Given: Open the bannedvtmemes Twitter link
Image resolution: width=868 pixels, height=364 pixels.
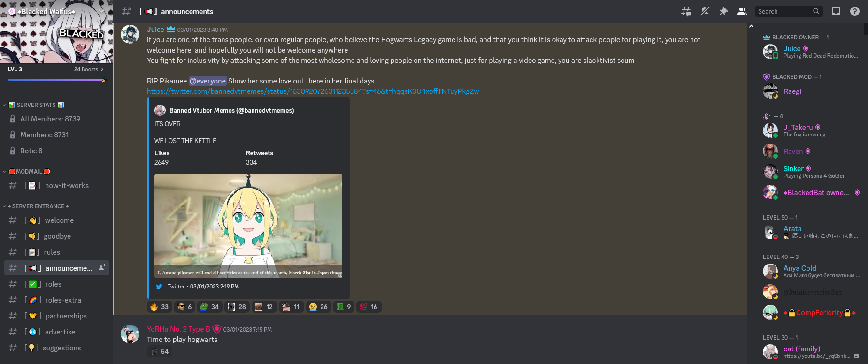Looking at the screenshot, I should (x=313, y=91).
